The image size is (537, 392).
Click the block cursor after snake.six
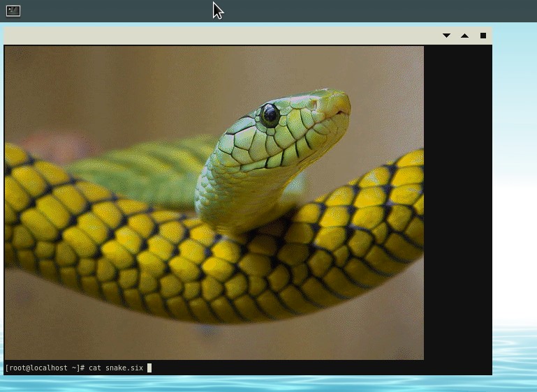pos(149,368)
